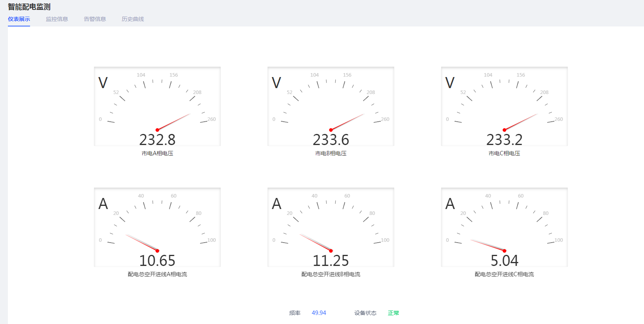Select the 仪表展示 tab
The height and width of the screenshot is (324, 644).
point(19,19)
